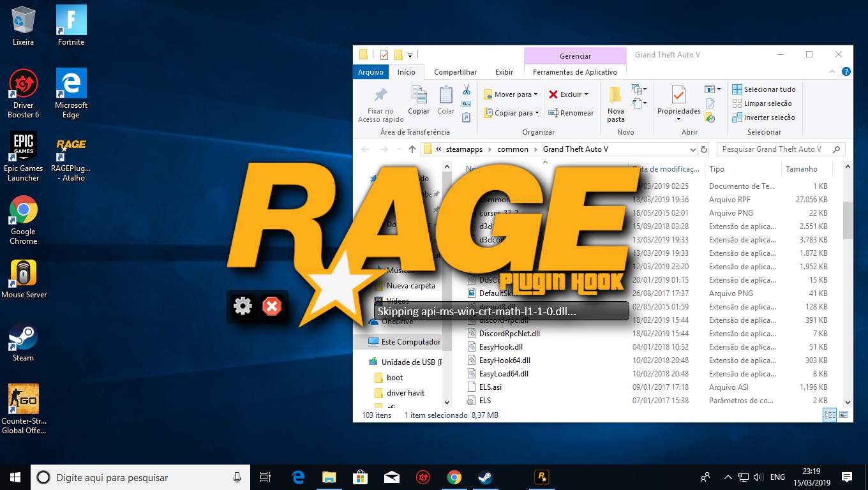Click the Rockstar icon in taskbar
This screenshot has height=490, width=868.
coord(542,477)
